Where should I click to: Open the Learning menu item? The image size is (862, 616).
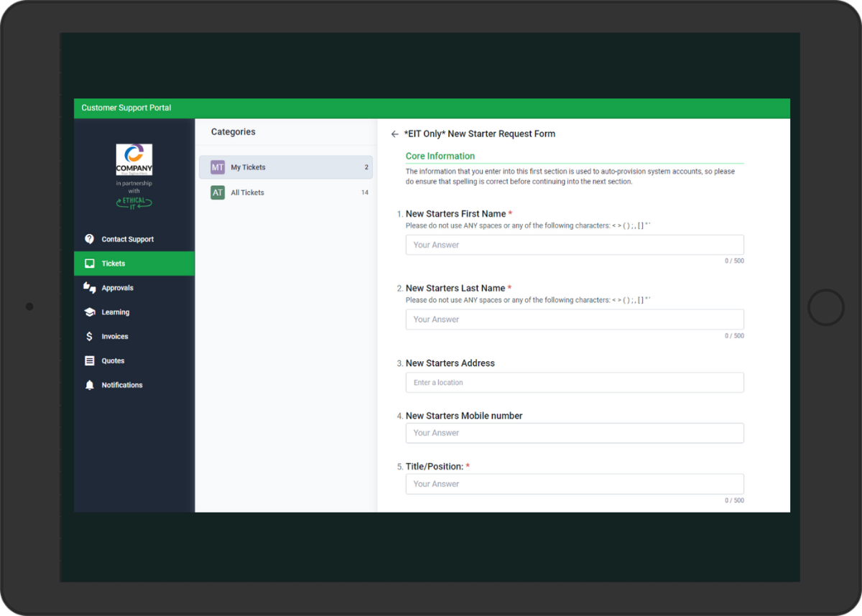pos(116,312)
